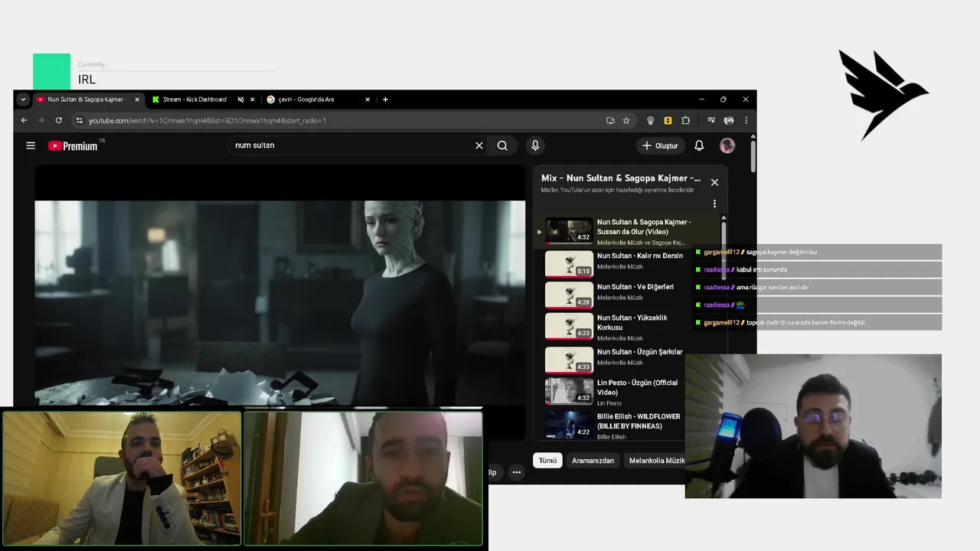This screenshot has width=980, height=551.
Task: View site information icon in address bar
Action: (79, 120)
